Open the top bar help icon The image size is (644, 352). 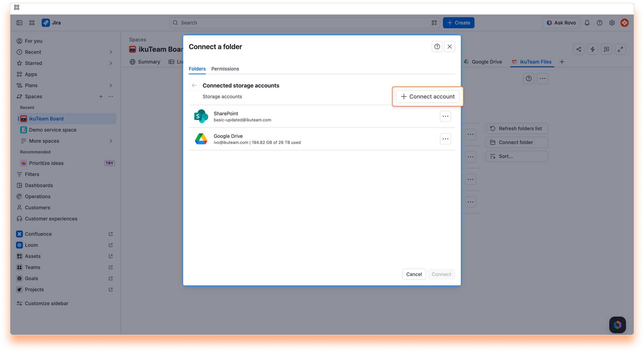599,23
